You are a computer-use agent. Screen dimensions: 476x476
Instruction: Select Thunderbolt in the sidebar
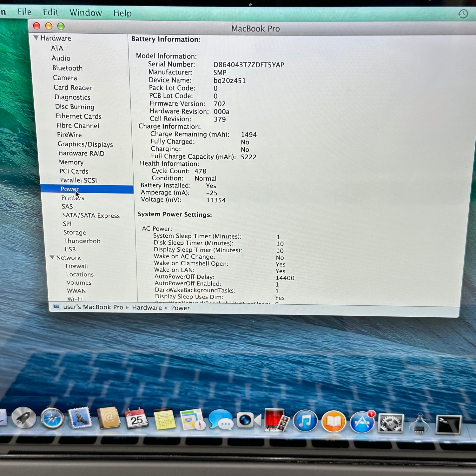pyautogui.click(x=82, y=241)
